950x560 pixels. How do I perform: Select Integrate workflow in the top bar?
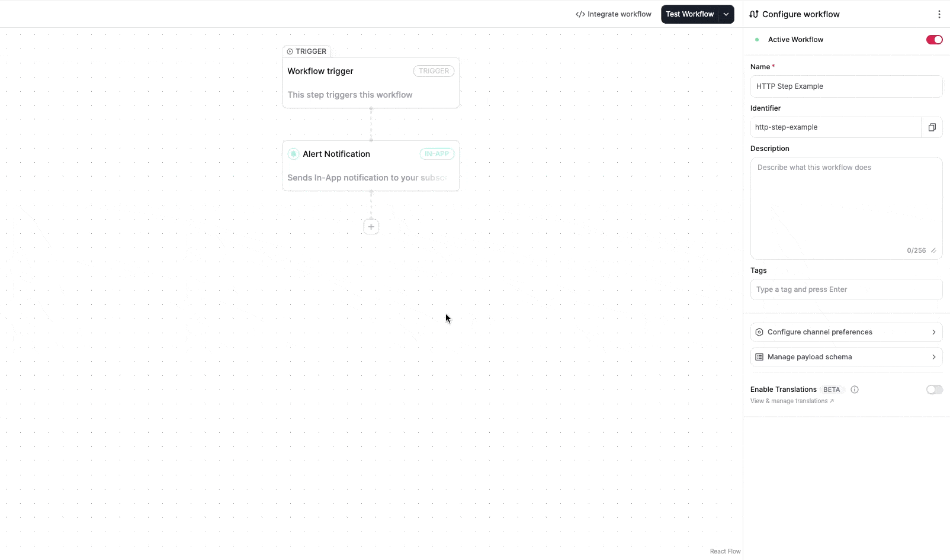coord(618,14)
